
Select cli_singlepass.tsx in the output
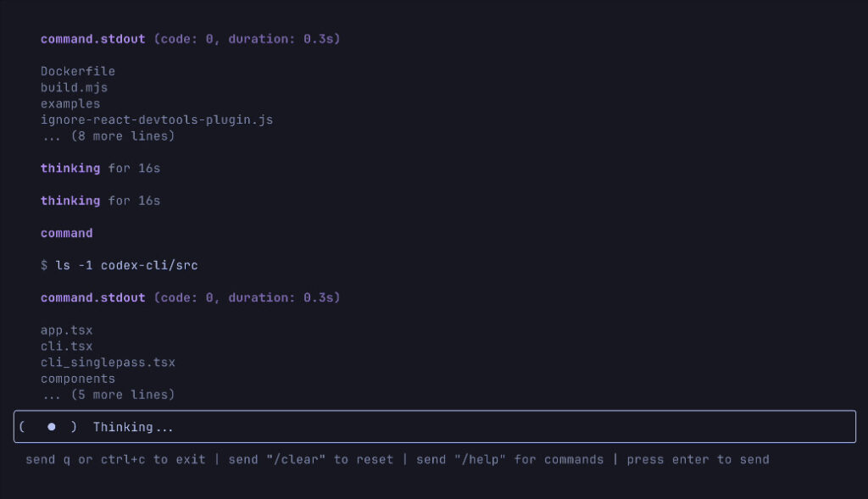point(108,363)
